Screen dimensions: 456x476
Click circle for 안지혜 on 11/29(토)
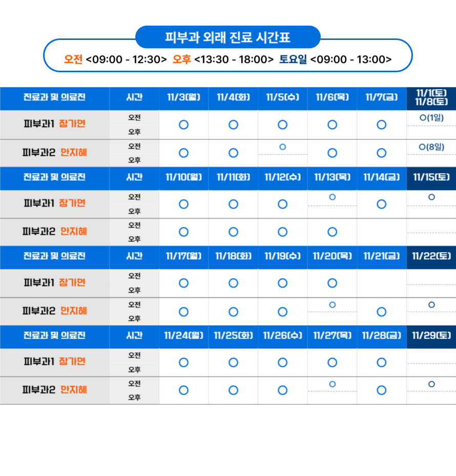[x=431, y=384]
